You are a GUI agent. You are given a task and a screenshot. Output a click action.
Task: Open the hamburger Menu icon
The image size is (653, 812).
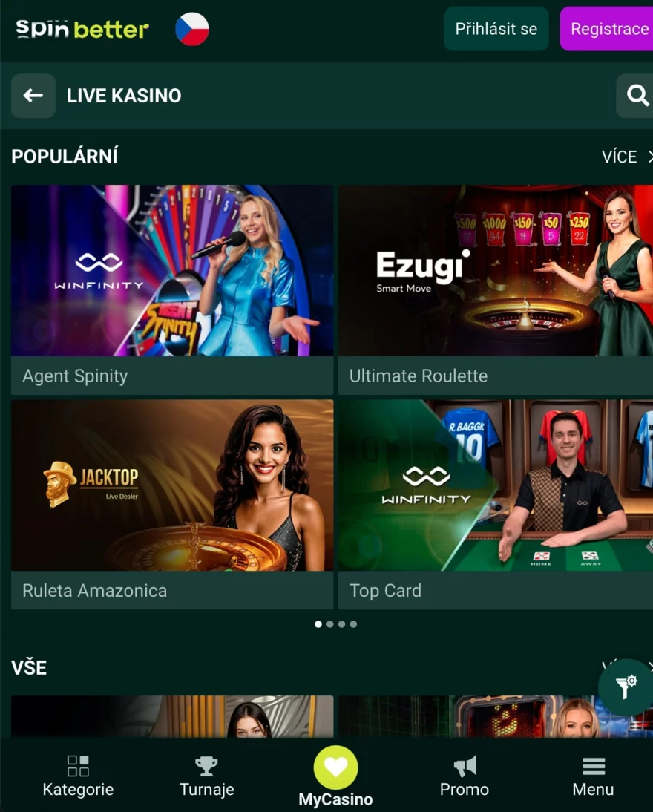tap(594, 766)
